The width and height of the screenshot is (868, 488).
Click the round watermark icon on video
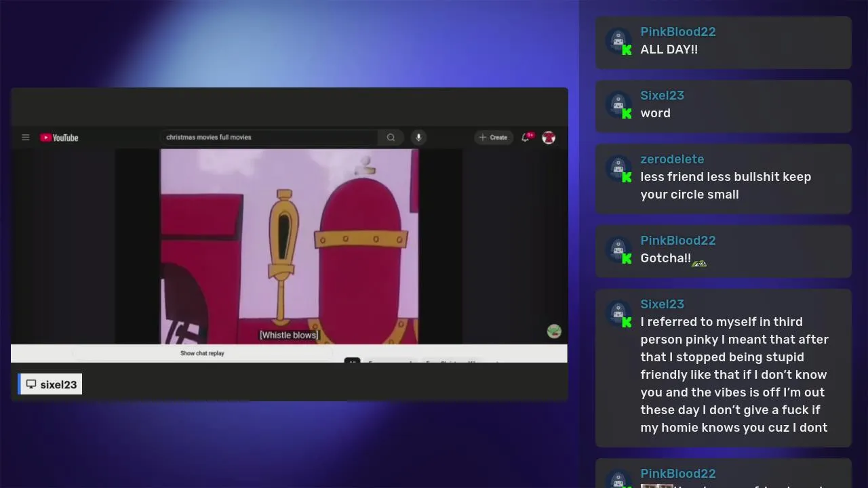tap(554, 331)
